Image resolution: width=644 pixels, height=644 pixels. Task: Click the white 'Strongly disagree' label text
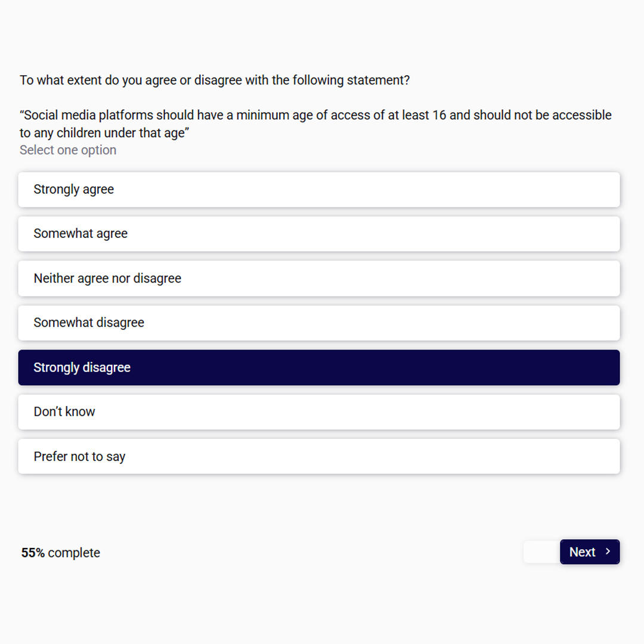pyautogui.click(x=82, y=367)
